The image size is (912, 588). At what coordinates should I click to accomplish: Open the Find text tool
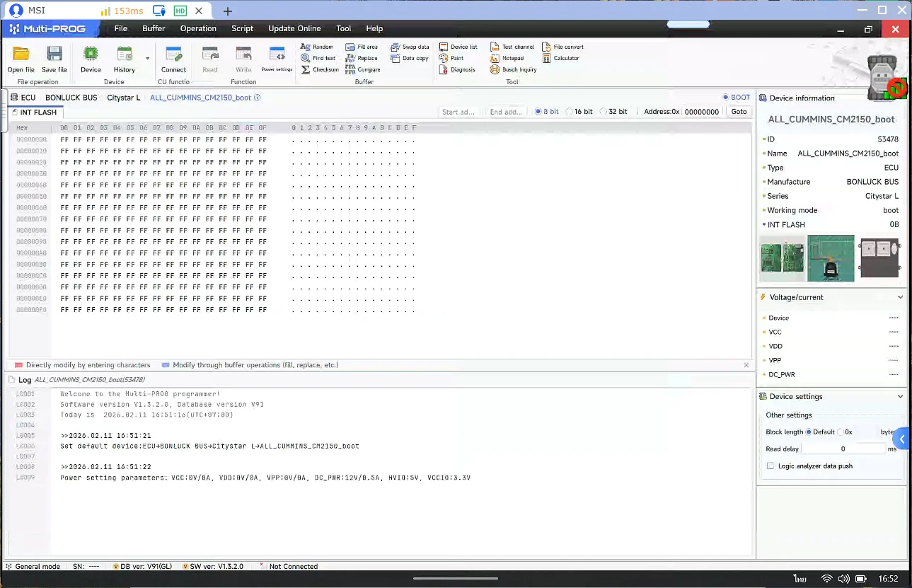click(x=318, y=58)
